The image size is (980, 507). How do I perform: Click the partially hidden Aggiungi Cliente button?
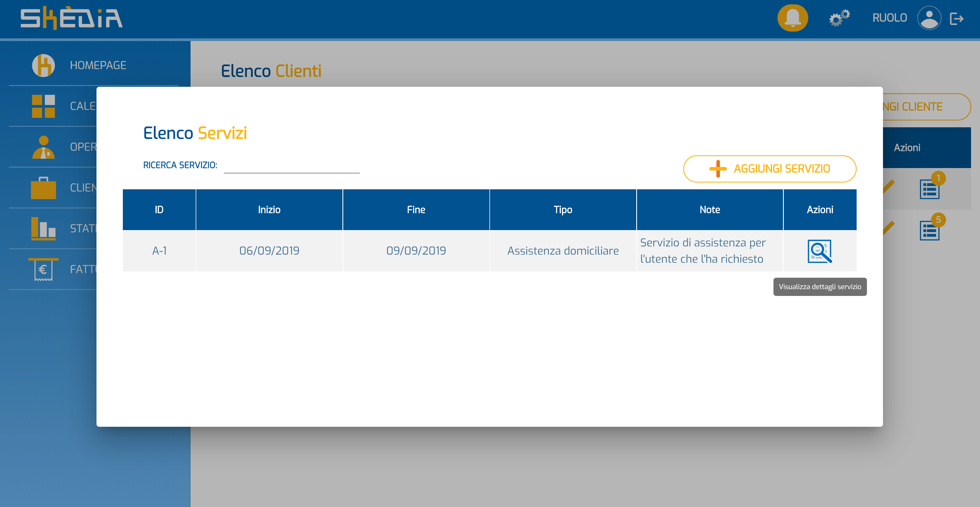(927, 107)
